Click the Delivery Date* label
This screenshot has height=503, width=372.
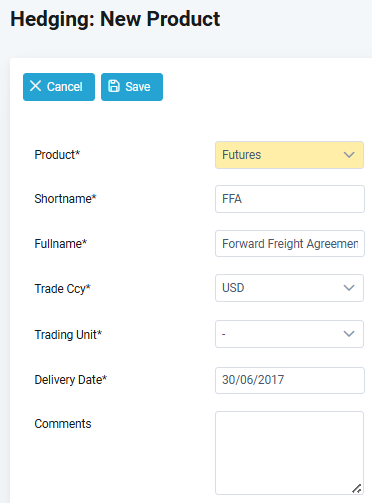[71, 380]
